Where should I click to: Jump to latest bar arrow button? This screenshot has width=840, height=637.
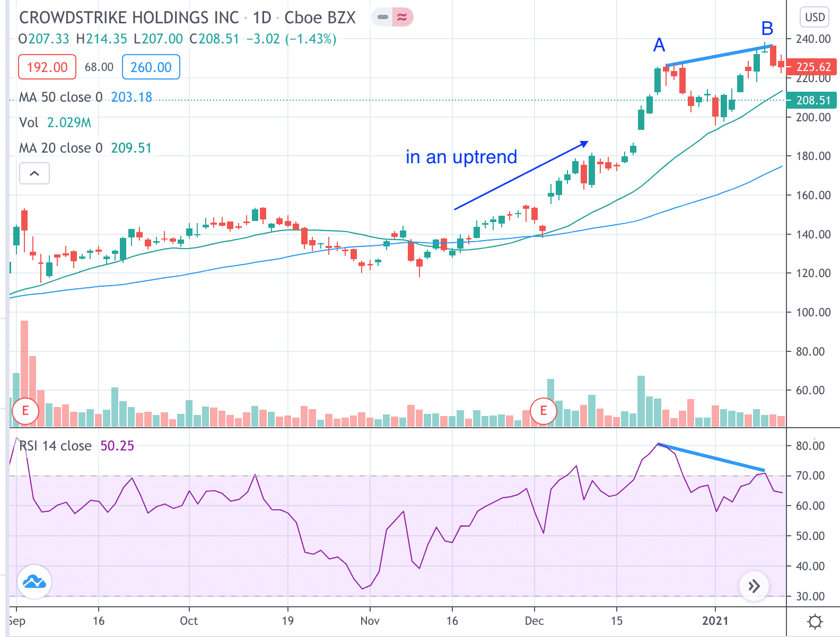[x=754, y=586]
